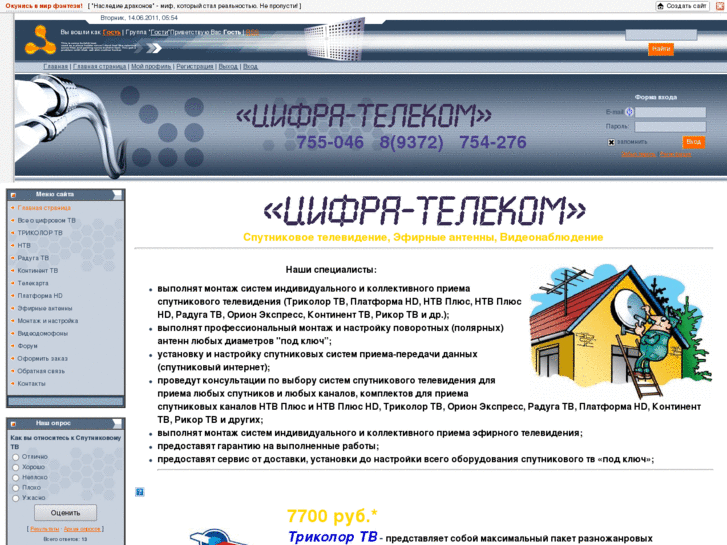Click the large ЦИФРА-ТЕЛЕКОМ page heading
Screen dimensions: 727x545
(x=424, y=210)
